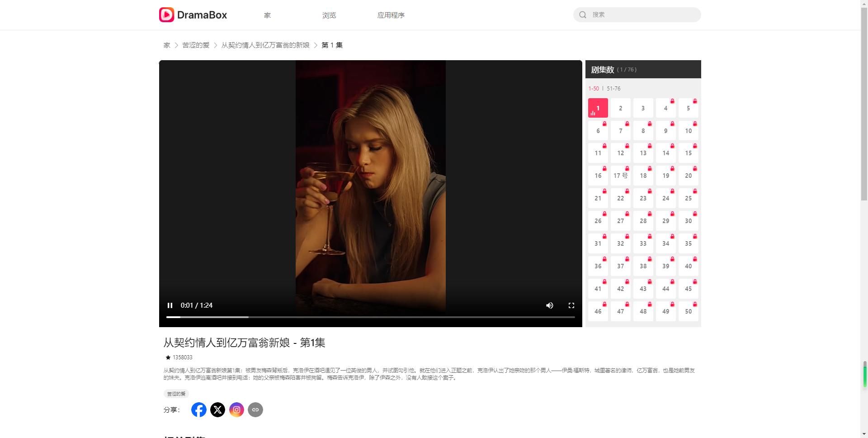Screen dimensions: 868x438
Task: Open the 从契约情人到亿万富翁的新娘 breadcrumb link
Action: pos(265,45)
